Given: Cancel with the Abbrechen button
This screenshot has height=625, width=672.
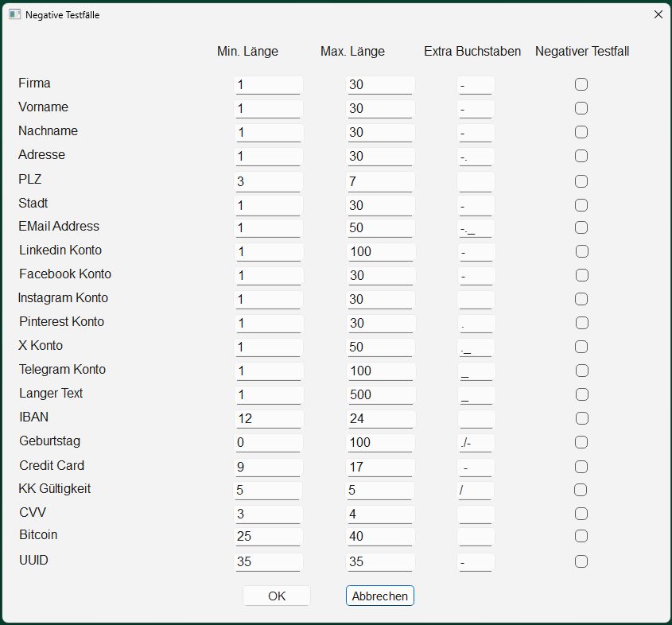Looking at the screenshot, I should coord(379,596).
